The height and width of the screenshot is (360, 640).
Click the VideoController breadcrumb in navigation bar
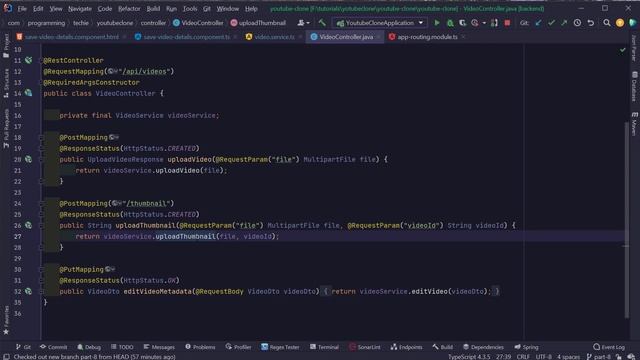tap(198, 23)
